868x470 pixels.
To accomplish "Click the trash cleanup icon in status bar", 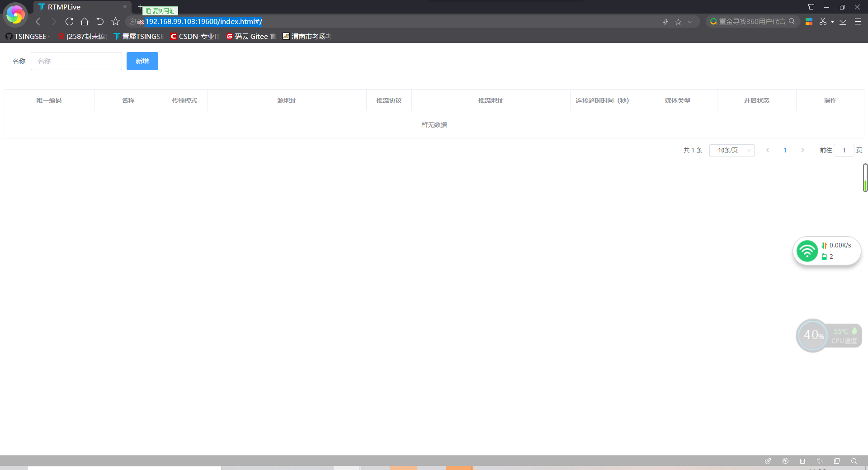I will [802, 461].
